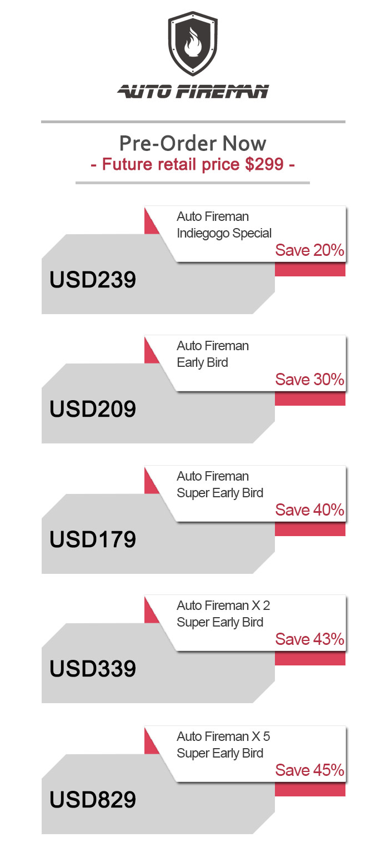Open the Auto Fireman X 2 label
Image resolution: width=386 pixels, height=868 pixels.
[x=223, y=614]
